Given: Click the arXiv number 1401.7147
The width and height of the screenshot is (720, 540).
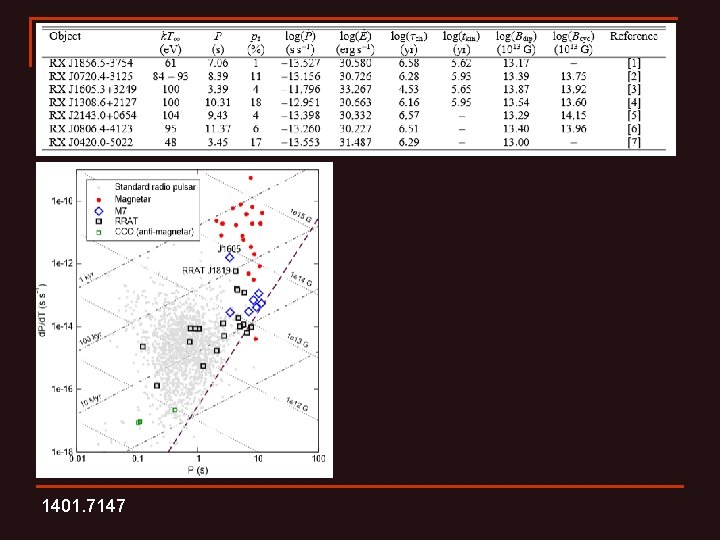Looking at the screenshot, I should point(84,506).
